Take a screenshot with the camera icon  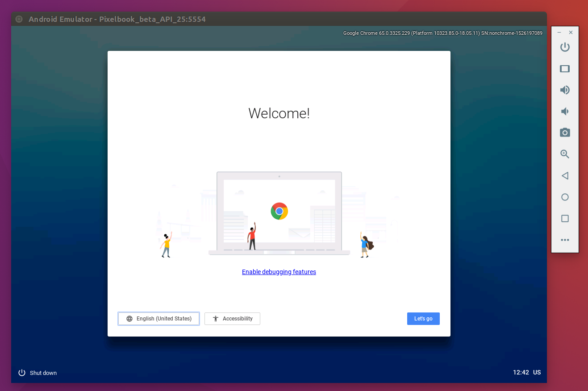(565, 133)
